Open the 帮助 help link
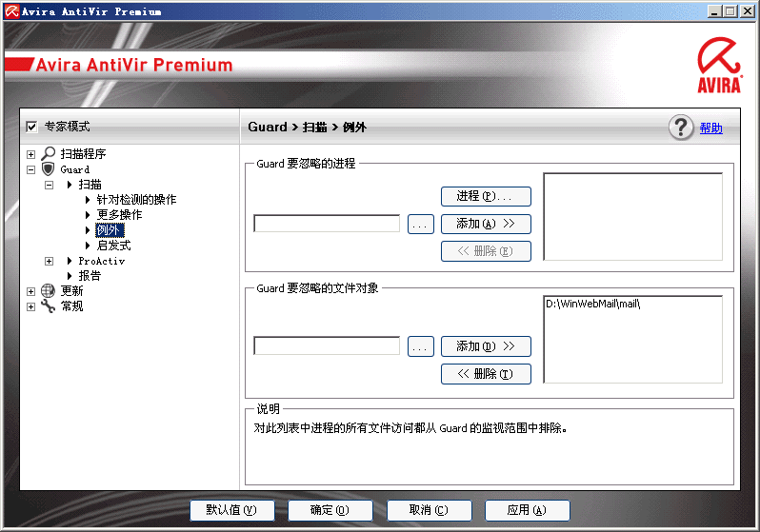 click(711, 128)
